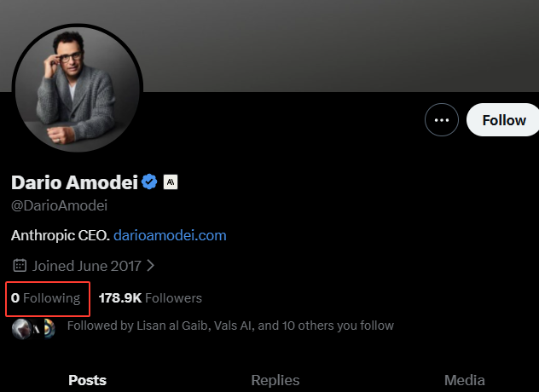This screenshot has height=392, width=539.
Task: Switch to the Replies tab
Action: click(275, 380)
